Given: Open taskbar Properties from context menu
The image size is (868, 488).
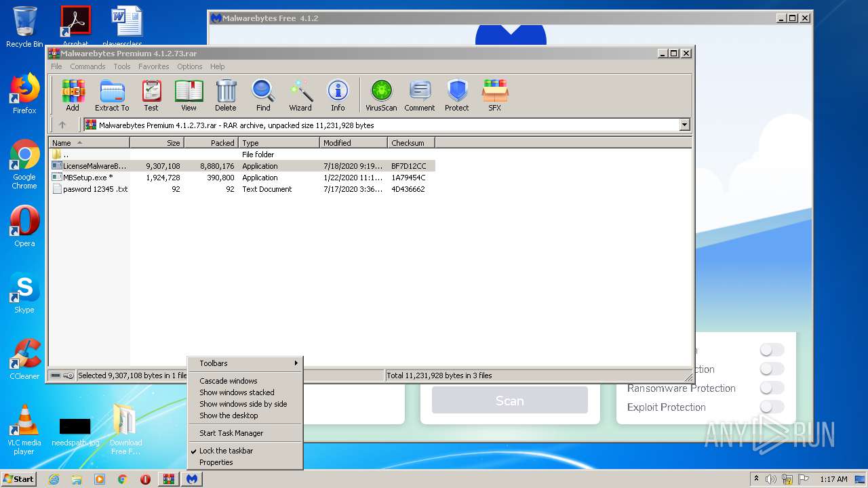Looking at the screenshot, I should [x=245, y=462].
